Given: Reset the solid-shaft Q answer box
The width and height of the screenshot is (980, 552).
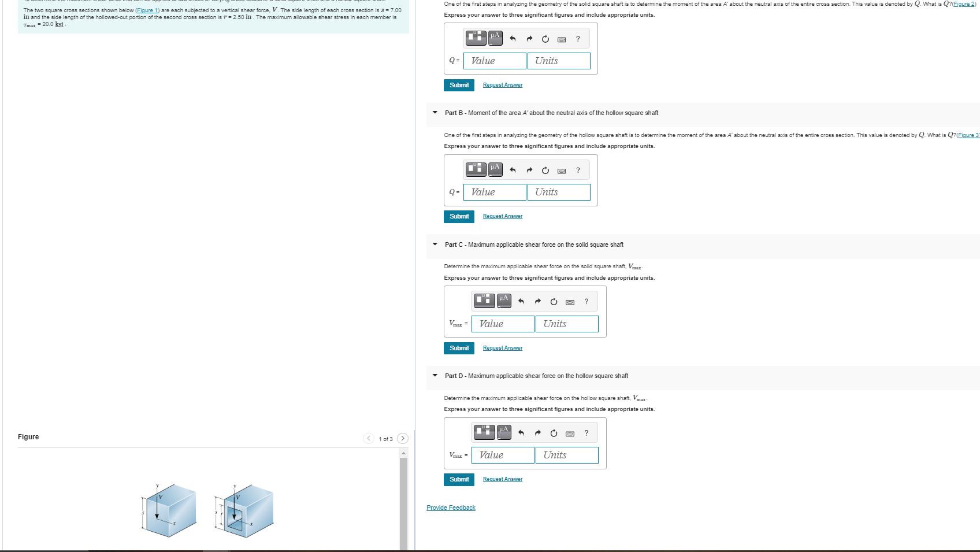Looking at the screenshot, I should tap(545, 39).
